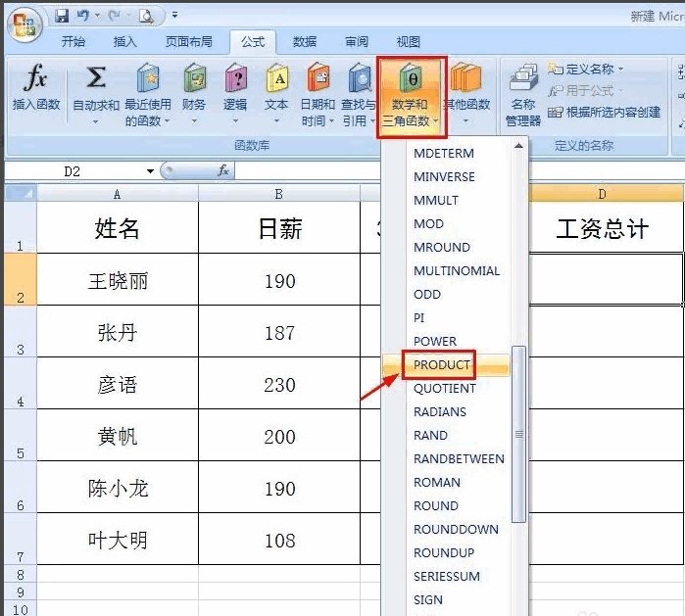
Task: Switch to the 审阅 tab
Action: pos(356,42)
